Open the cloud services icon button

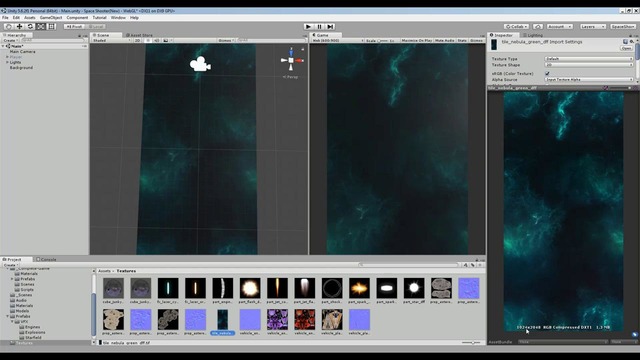click(x=538, y=27)
